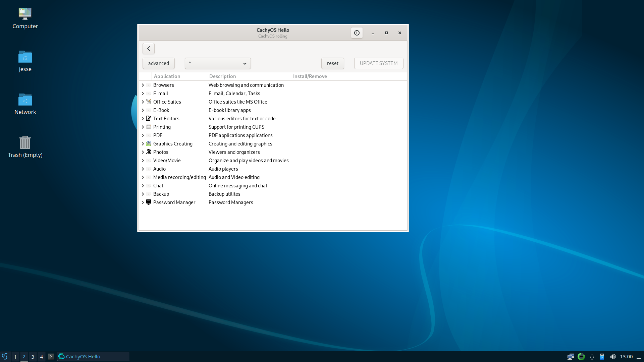
Task: Click the volume speaker tray icon
Action: [x=613, y=357]
